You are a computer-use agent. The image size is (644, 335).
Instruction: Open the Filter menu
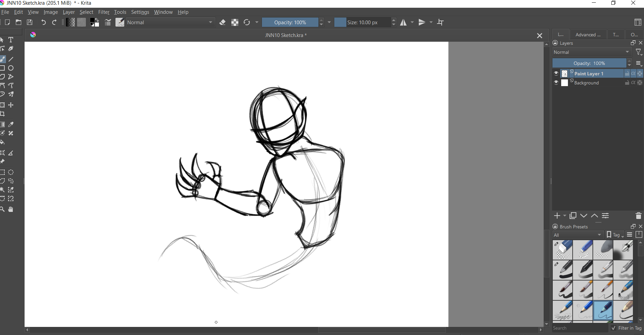104,12
